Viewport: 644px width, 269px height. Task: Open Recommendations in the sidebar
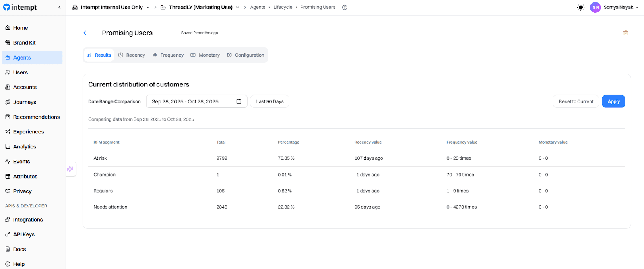point(32,117)
